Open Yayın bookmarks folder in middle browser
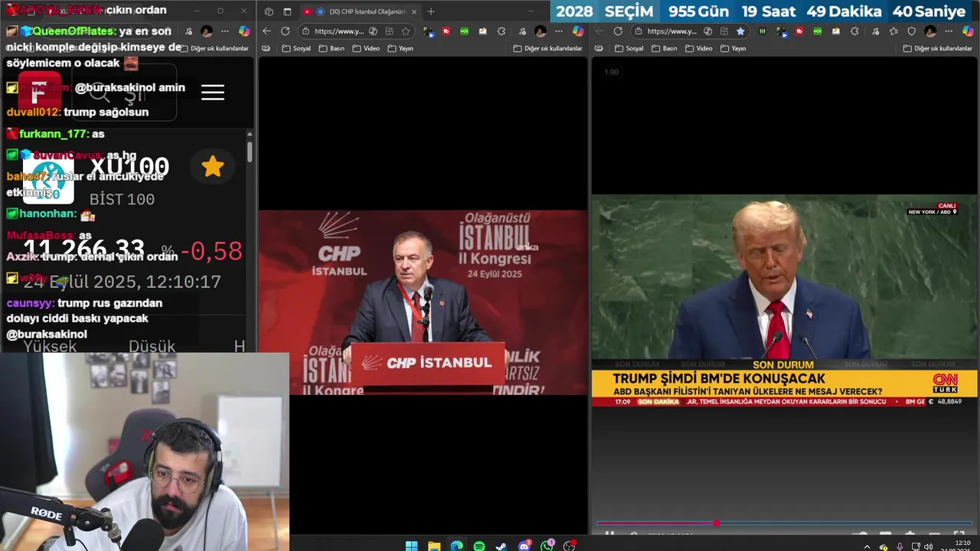 pos(400,48)
